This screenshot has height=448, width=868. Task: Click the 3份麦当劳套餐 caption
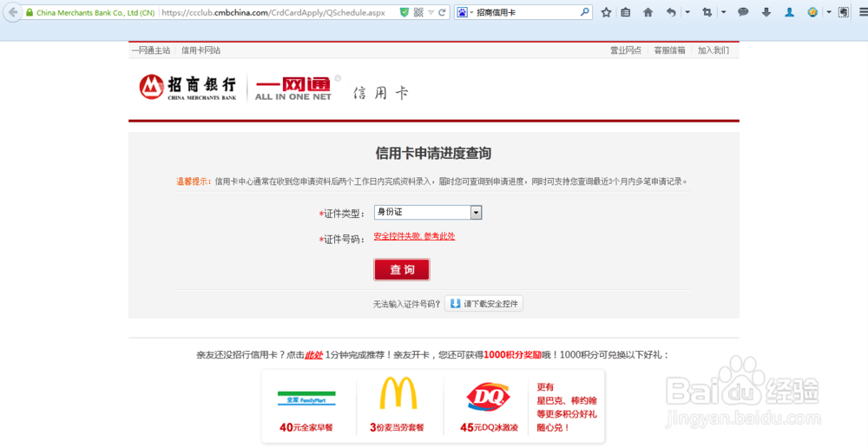(x=398, y=427)
